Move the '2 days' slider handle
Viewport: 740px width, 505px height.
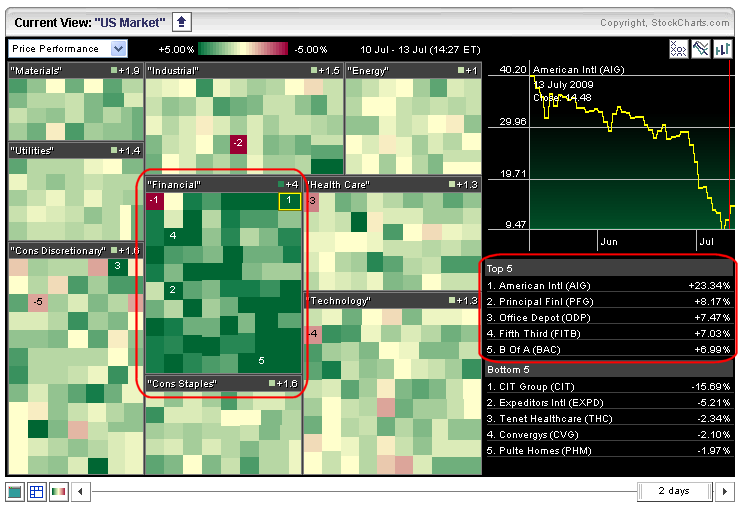674,491
